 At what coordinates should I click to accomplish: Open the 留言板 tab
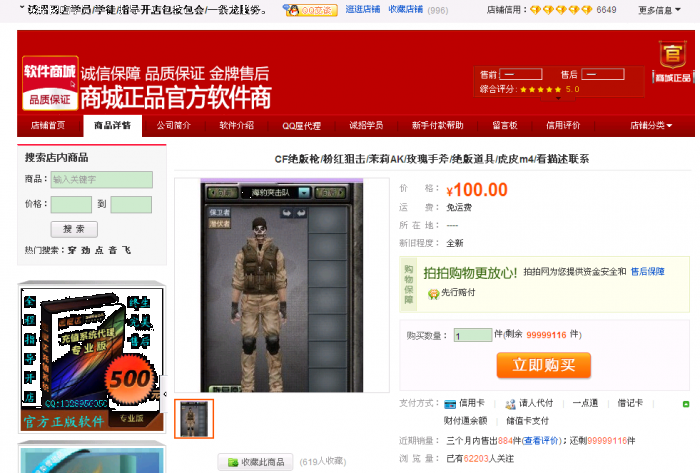pos(505,125)
